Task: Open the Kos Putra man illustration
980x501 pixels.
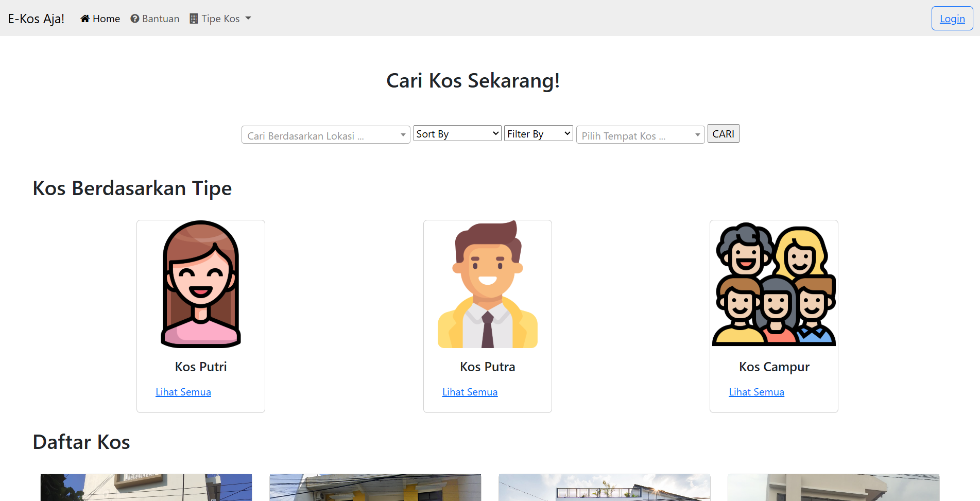Action: (x=488, y=284)
